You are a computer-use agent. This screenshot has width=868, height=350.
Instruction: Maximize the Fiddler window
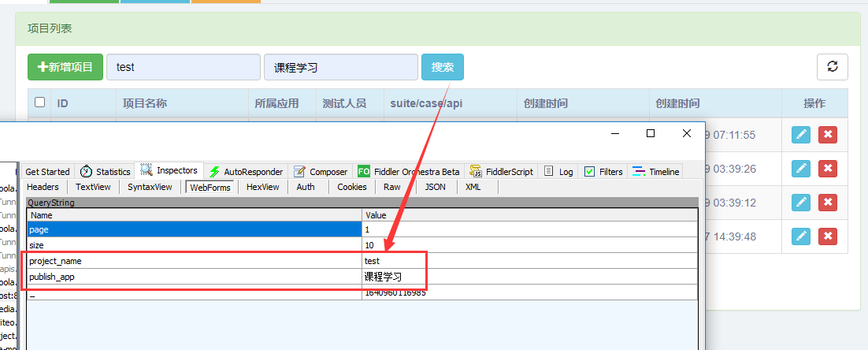[x=651, y=133]
